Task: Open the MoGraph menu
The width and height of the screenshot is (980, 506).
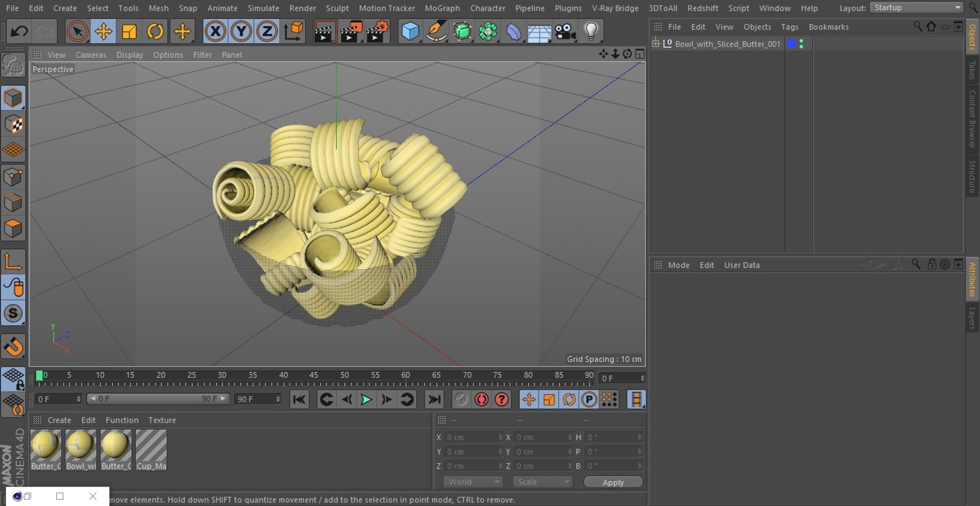Action: tap(442, 8)
